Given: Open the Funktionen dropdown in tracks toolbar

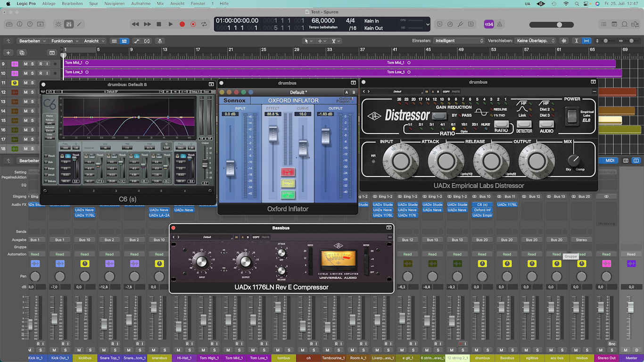Looking at the screenshot, I should [65, 41].
